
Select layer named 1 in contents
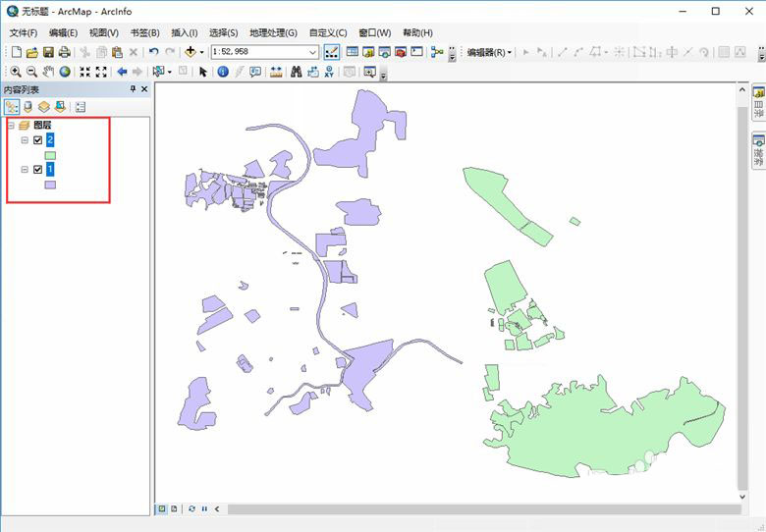pos(50,170)
